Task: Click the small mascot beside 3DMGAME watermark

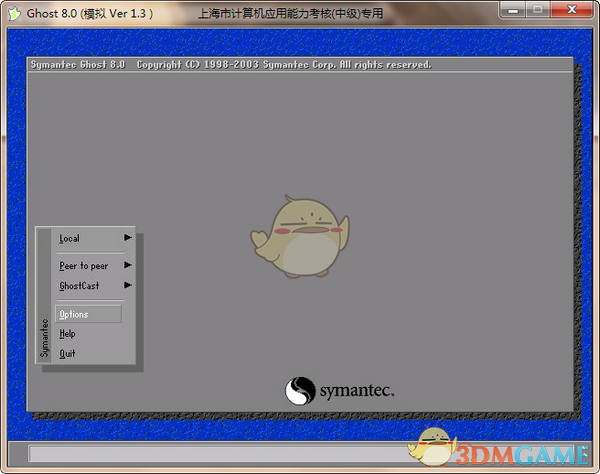Action: (436, 446)
